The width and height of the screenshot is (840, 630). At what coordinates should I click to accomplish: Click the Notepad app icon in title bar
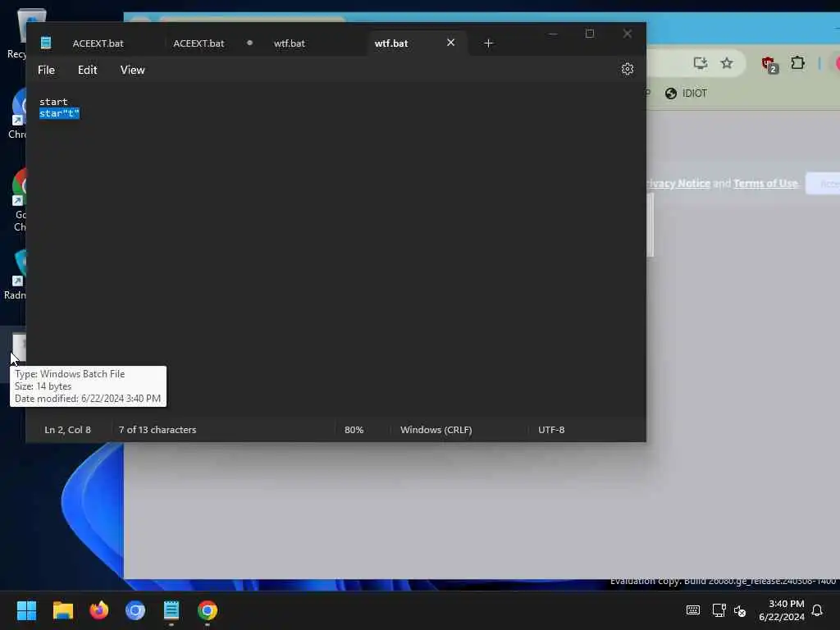pyautogui.click(x=46, y=43)
